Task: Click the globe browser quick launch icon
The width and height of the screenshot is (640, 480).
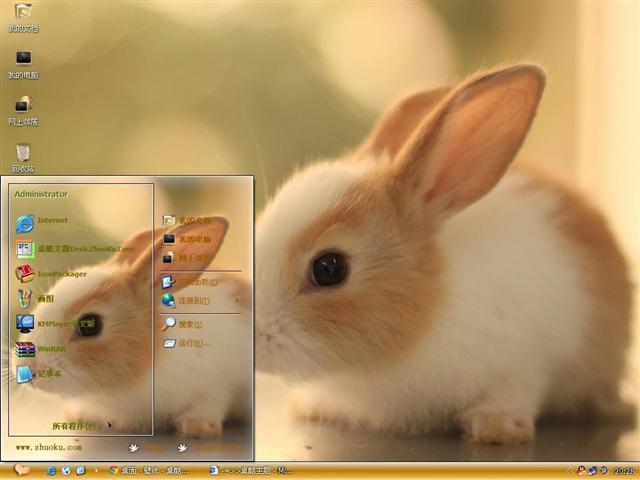Action: [66, 471]
